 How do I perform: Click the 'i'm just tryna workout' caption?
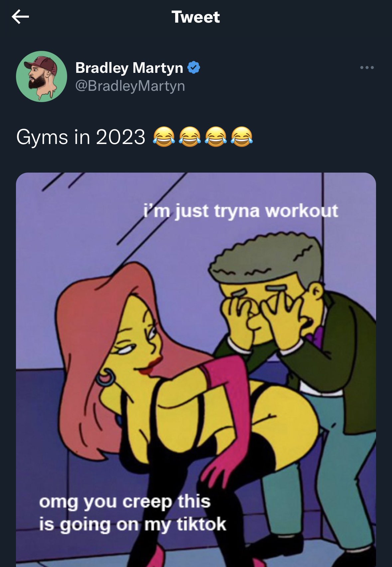(x=241, y=211)
